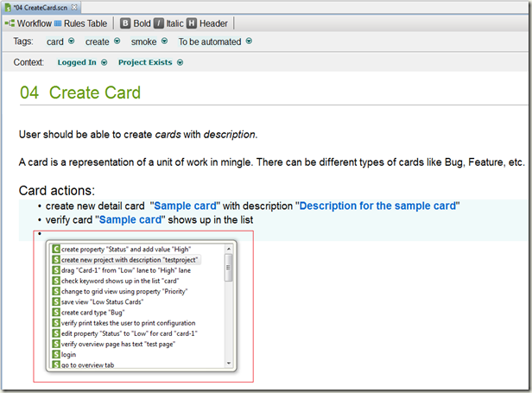This screenshot has width=532, height=393.
Task: Click "Description for the sample card" parameter
Action: click(x=377, y=206)
